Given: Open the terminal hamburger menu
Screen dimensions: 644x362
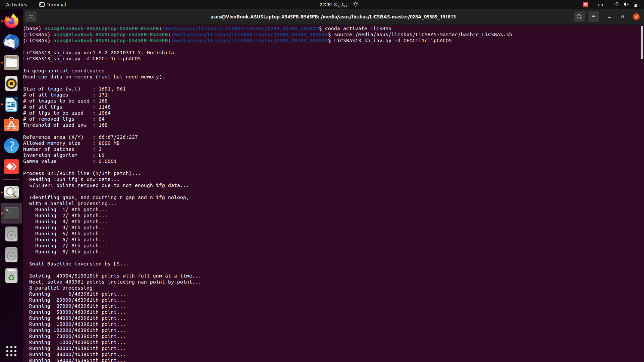Looking at the screenshot, I should (593, 16).
